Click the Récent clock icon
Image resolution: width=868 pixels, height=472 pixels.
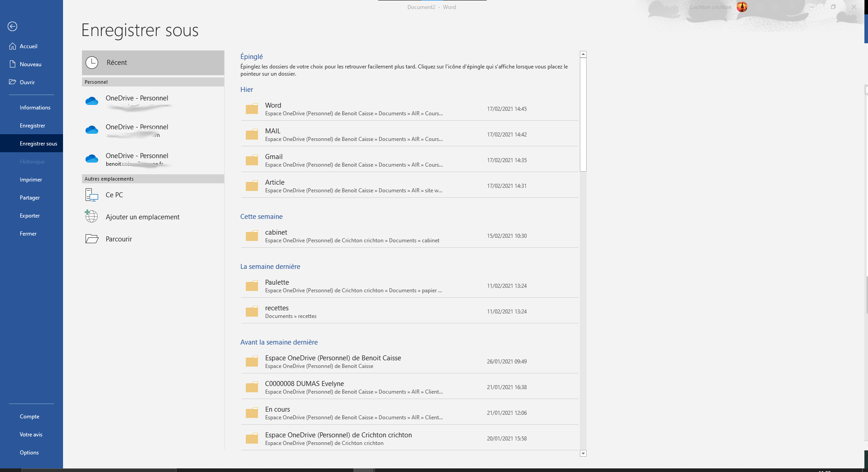tap(92, 63)
